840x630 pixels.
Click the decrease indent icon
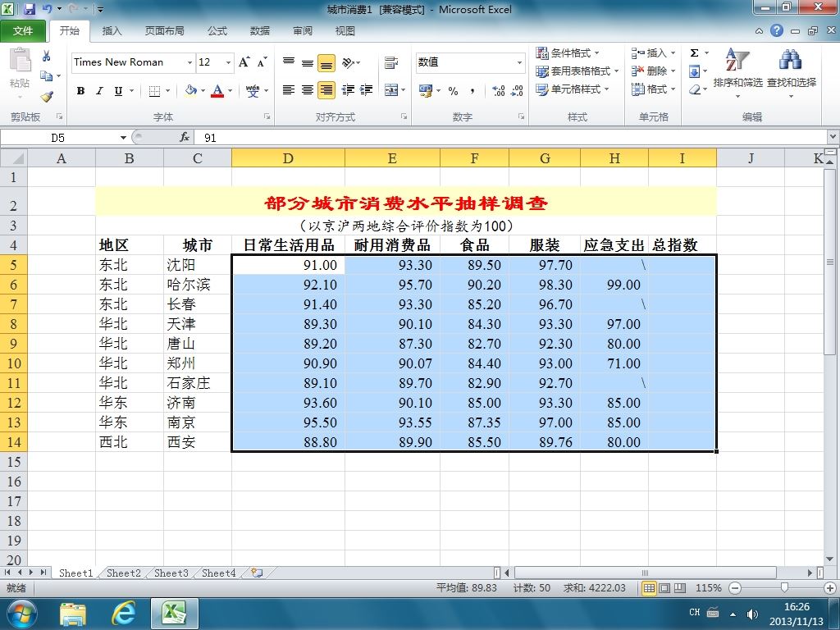(348, 90)
